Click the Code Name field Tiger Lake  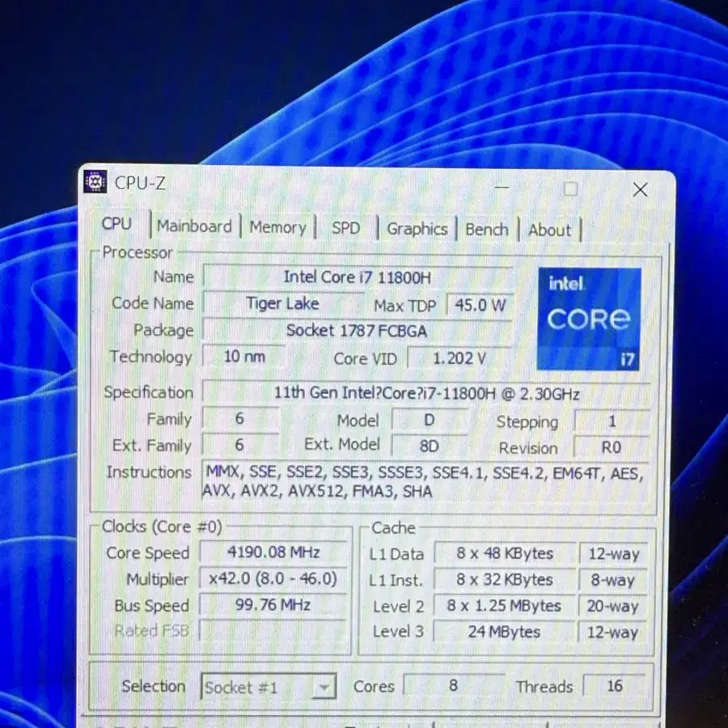[x=282, y=303]
